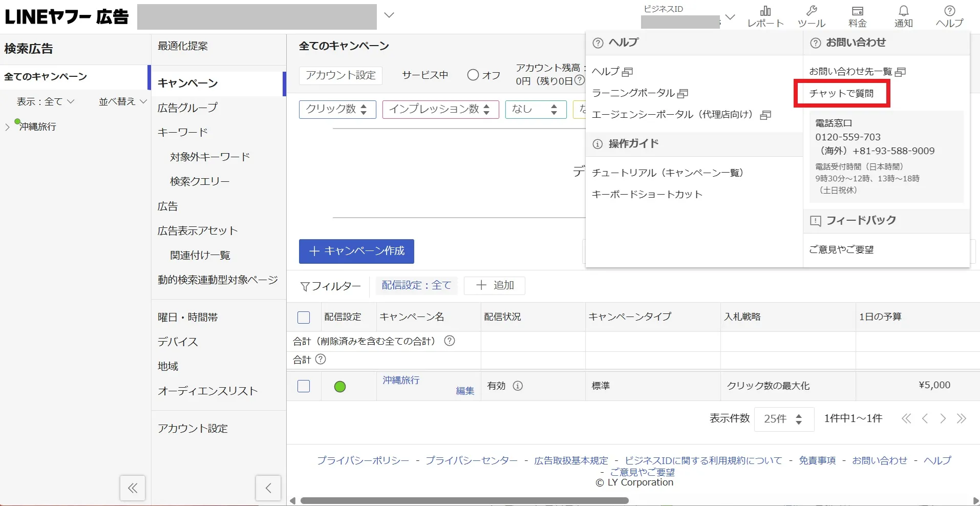980x506 pixels.
Task: Open the 料金 billing icon
Action: click(857, 16)
